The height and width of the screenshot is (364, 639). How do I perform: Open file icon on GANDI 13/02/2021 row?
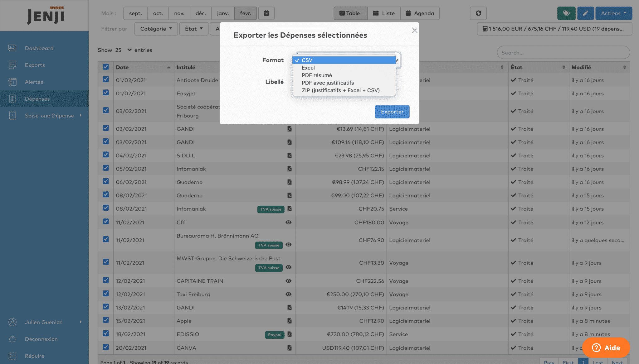(x=290, y=308)
